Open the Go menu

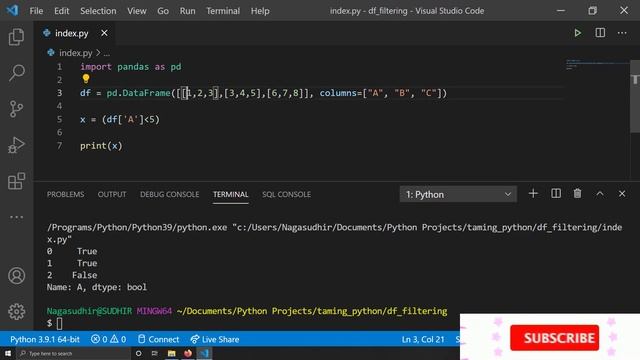click(163, 11)
